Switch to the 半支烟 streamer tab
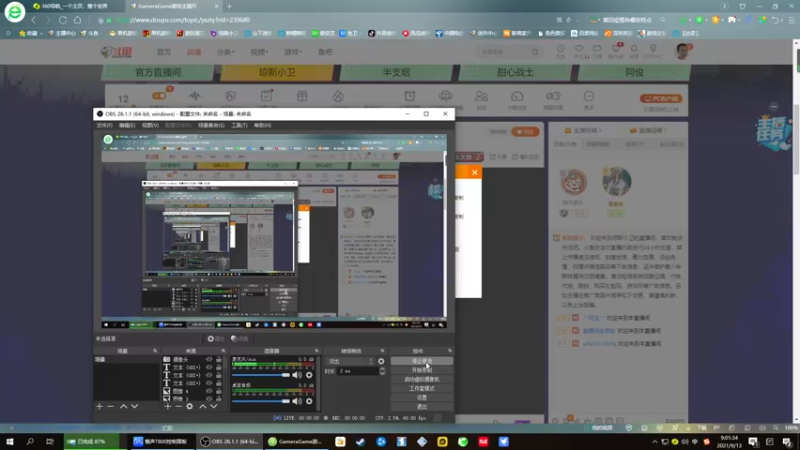800x450 pixels. coord(396,72)
